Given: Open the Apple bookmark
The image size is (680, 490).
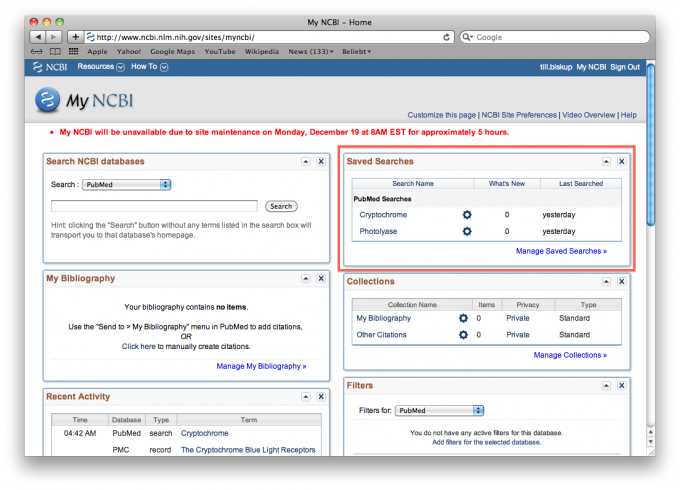Looking at the screenshot, I should pyautogui.click(x=97, y=52).
